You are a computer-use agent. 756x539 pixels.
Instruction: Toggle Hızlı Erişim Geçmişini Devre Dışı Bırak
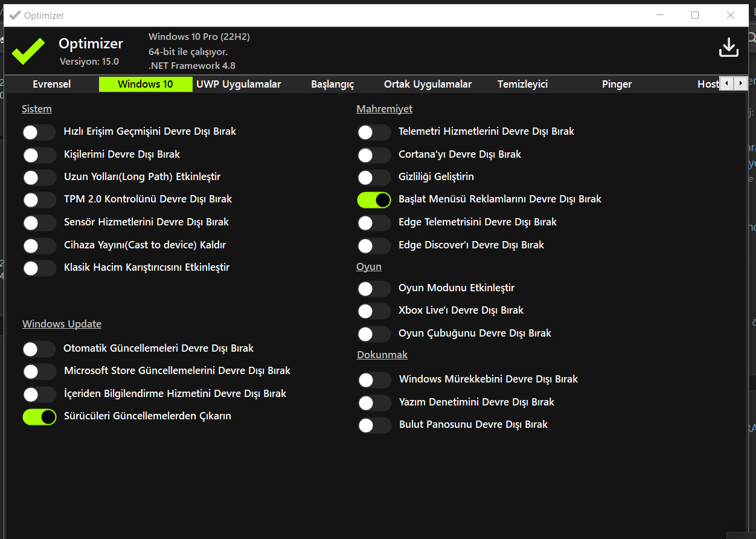(x=39, y=132)
